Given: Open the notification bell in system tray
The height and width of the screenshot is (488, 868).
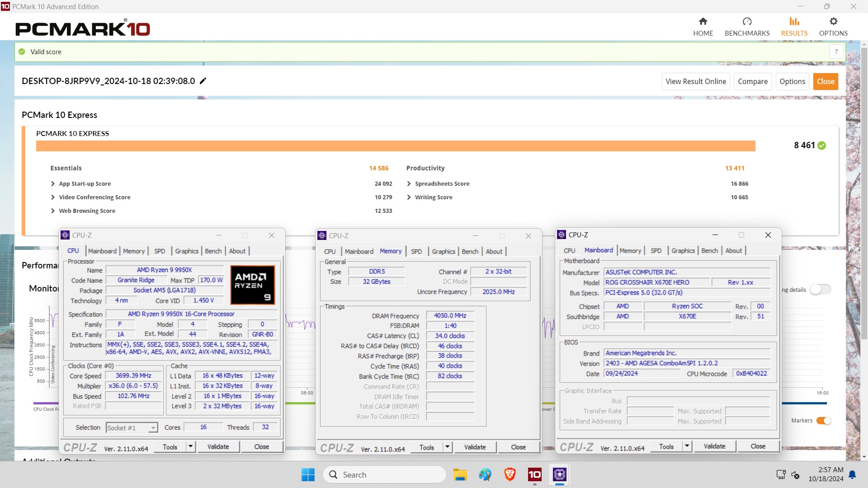Looking at the screenshot, I should [x=852, y=474].
